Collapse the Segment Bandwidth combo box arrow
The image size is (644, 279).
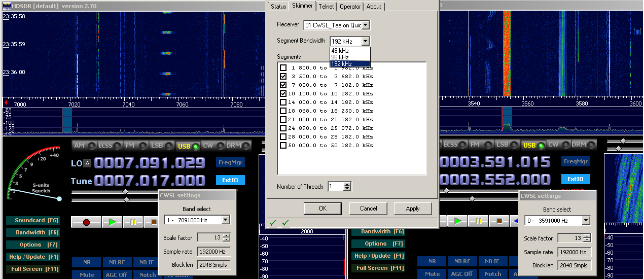click(x=366, y=41)
